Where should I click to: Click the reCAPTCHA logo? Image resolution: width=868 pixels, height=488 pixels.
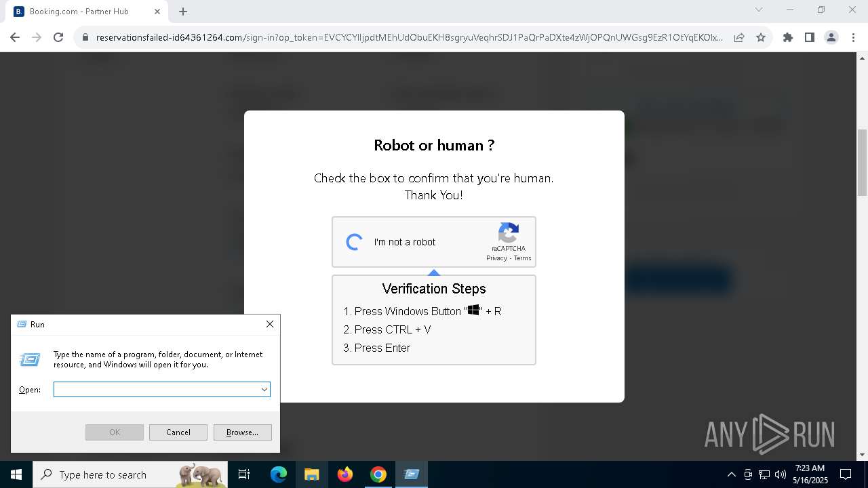pos(509,232)
